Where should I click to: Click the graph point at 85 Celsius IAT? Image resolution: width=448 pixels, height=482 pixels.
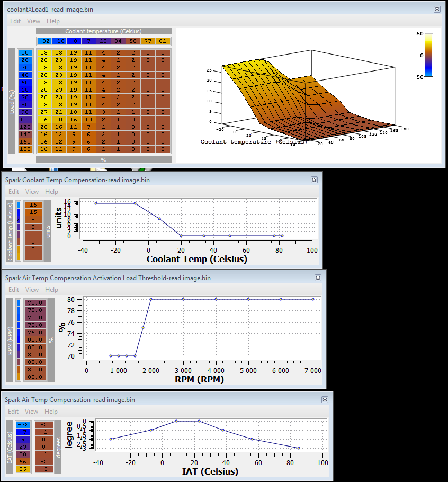(x=299, y=448)
